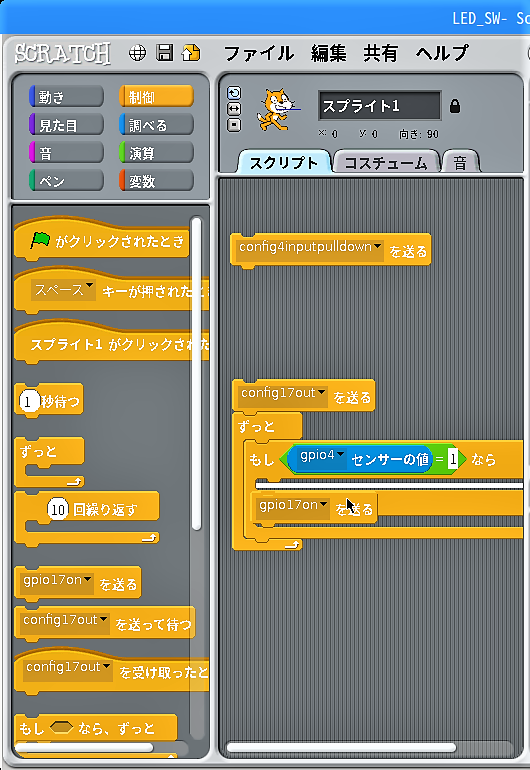Open the config17out dropdown in script area
This screenshot has height=770, width=530.
(x=321, y=392)
